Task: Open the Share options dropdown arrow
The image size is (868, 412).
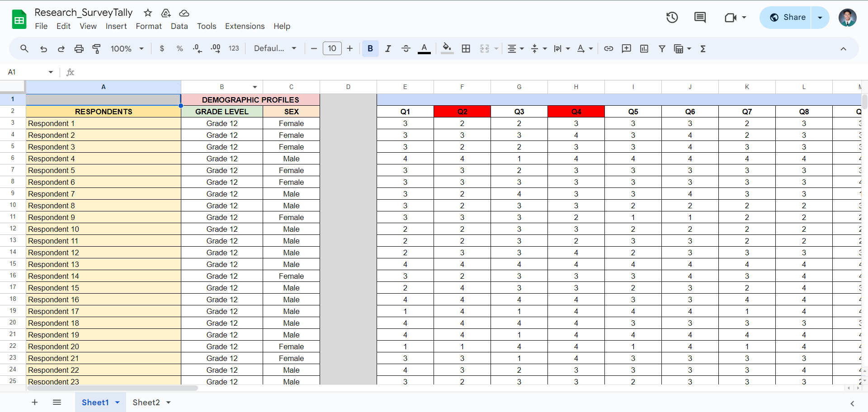Action: pyautogui.click(x=820, y=18)
